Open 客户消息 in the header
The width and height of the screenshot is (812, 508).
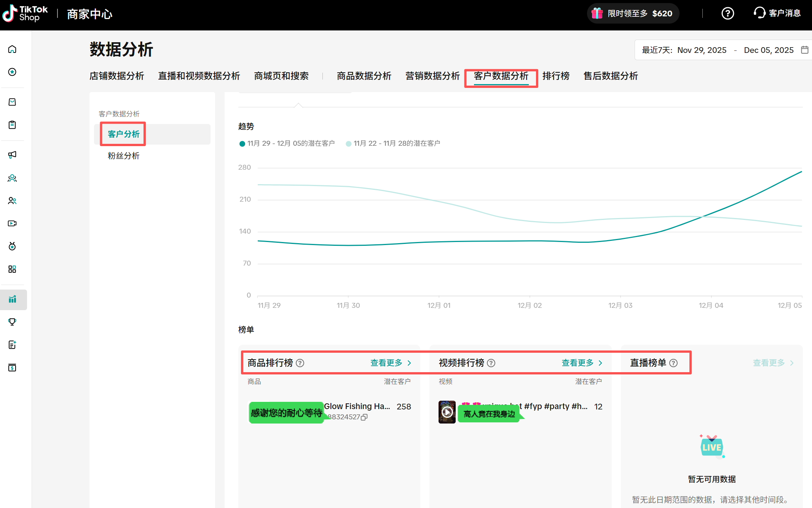point(777,13)
